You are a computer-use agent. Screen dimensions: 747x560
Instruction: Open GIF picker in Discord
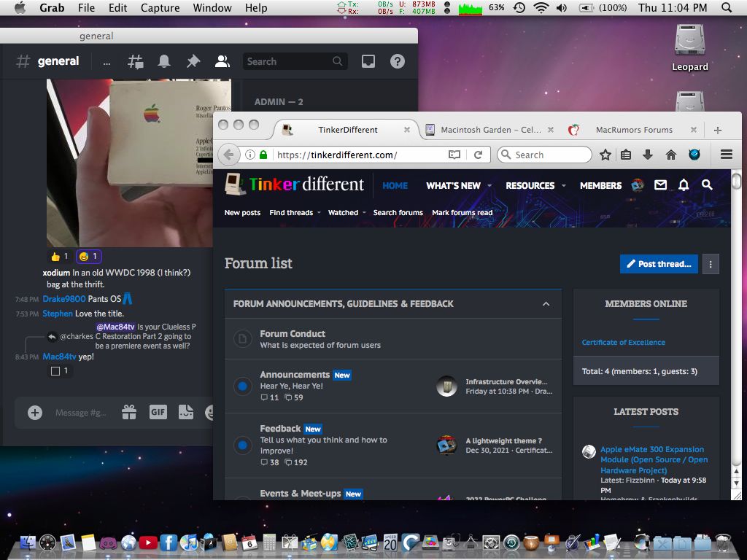[158, 412]
